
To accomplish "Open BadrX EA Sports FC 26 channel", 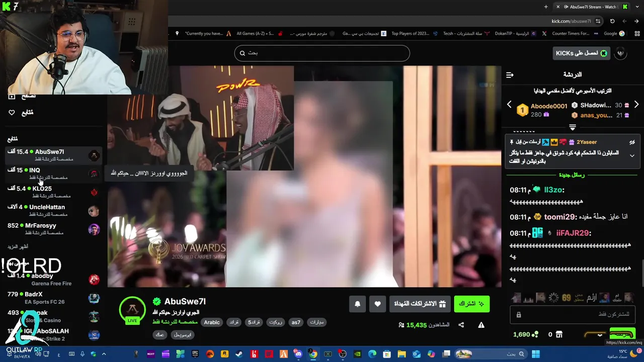I will [54, 298].
